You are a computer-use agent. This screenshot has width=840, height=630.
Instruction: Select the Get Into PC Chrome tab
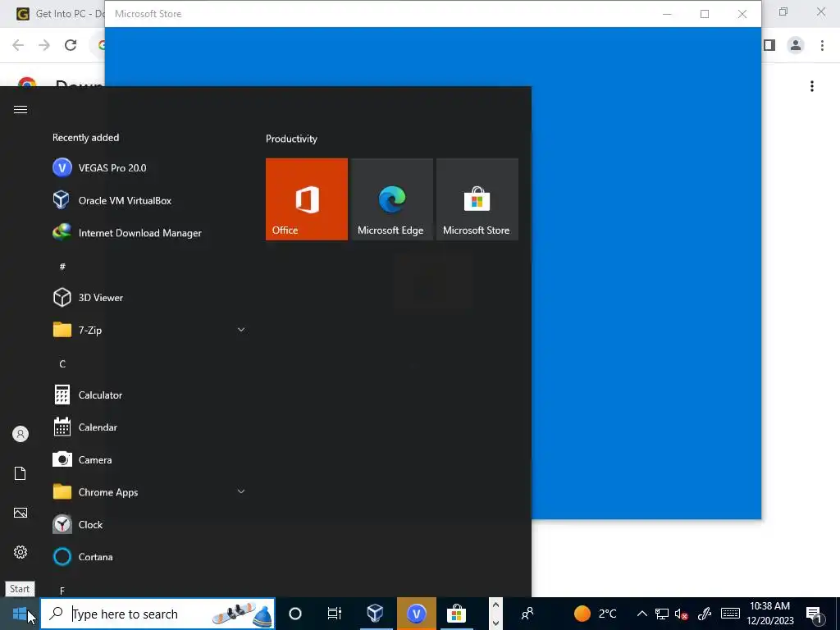(x=59, y=14)
